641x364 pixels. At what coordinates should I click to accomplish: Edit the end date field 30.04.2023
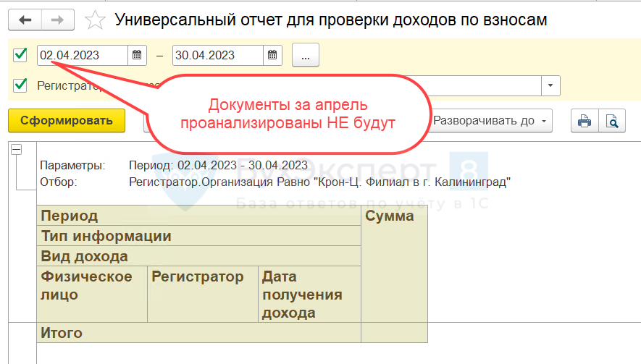point(218,55)
